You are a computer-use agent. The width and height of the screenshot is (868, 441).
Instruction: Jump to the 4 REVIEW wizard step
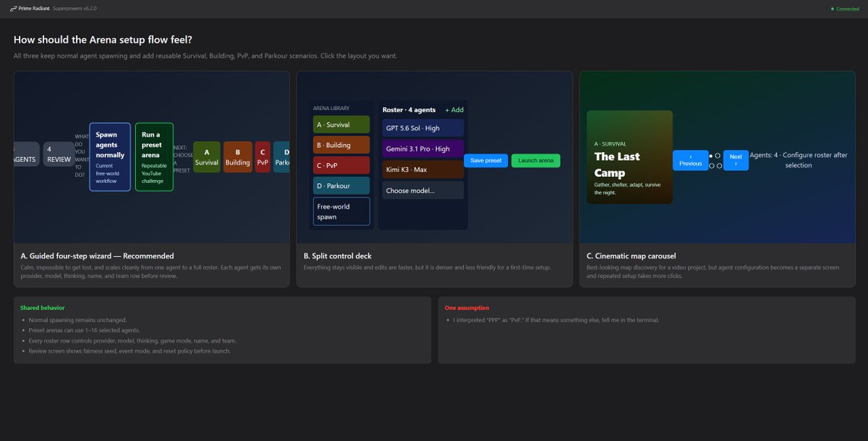[59, 154]
